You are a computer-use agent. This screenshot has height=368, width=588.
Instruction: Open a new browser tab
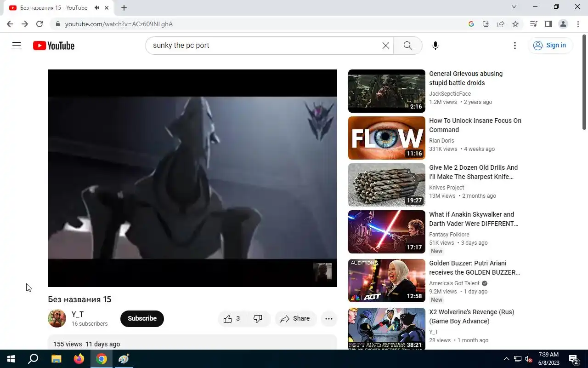[124, 8]
